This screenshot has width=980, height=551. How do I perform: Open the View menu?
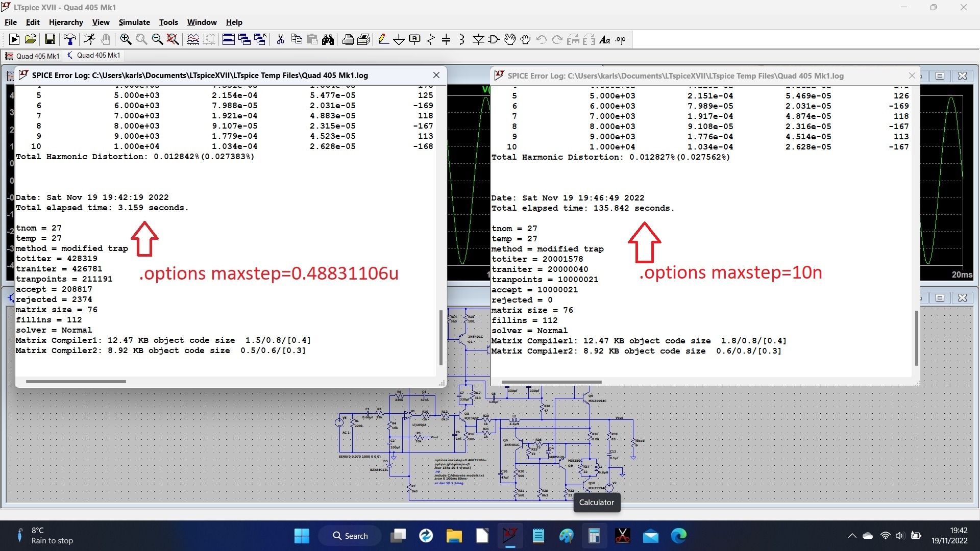[101, 22]
